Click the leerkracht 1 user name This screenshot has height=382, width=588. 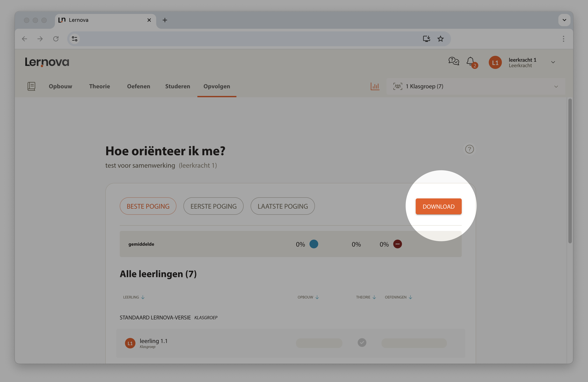click(x=523, y=60)
